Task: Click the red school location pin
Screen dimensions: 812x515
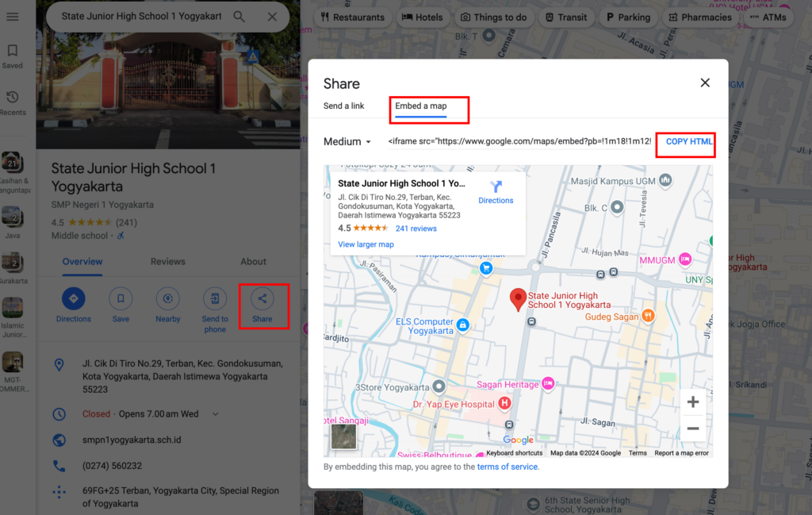Action: tap(518, 300)
